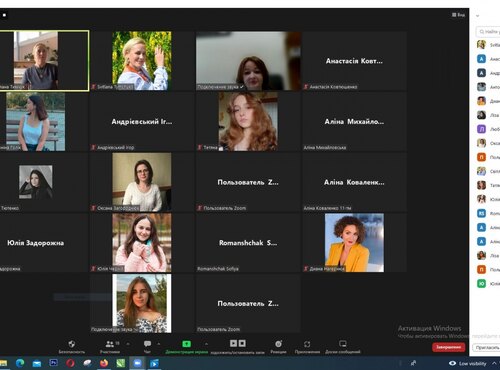Select the Диан participant avatar in list
The image size is (500, 370).
[x=481, y=101]
